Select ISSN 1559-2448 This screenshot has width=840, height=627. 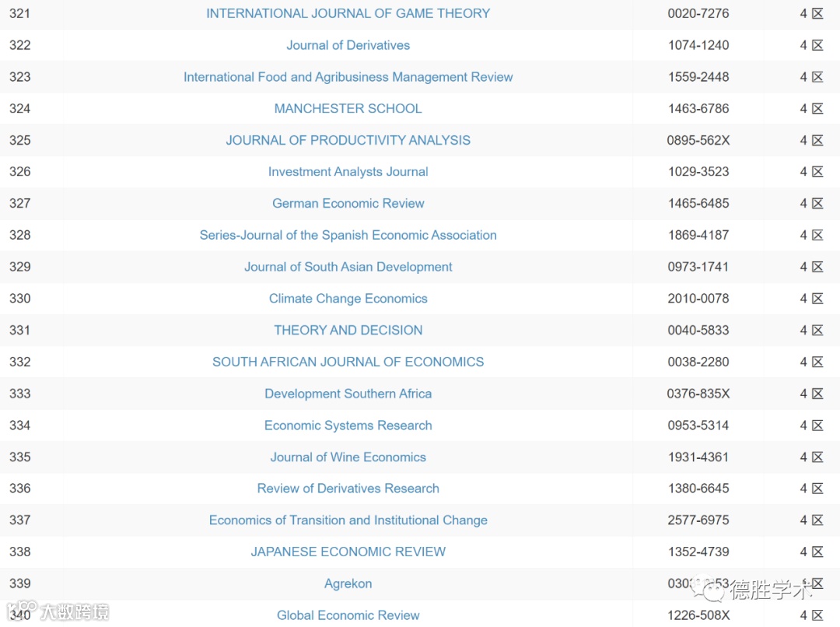click(x=698, y=77)
